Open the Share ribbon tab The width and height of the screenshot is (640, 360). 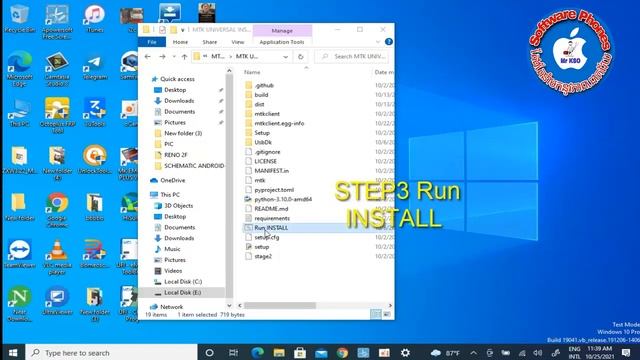click(x=209, y=42)
